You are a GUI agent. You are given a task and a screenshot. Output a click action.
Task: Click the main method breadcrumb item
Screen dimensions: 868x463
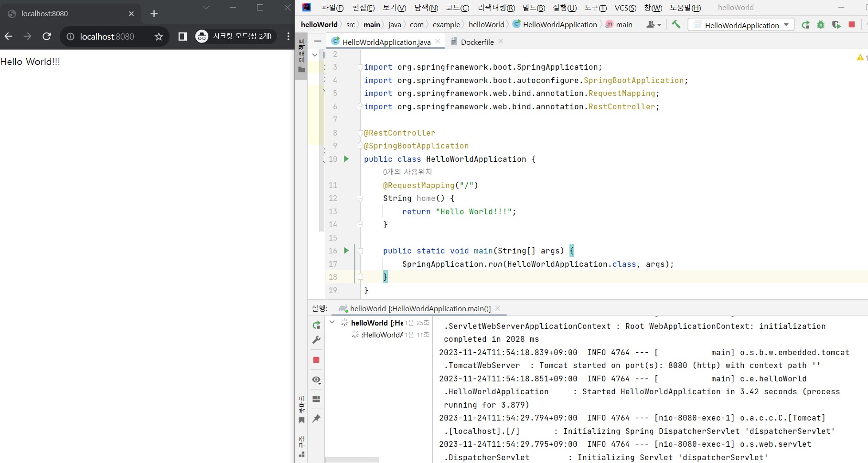(x=619, y=24)
